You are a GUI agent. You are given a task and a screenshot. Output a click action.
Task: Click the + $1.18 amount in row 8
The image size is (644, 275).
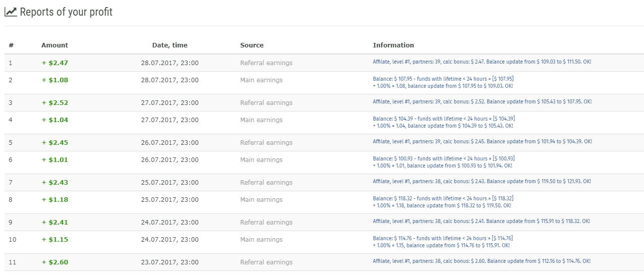tap(55, 200)
